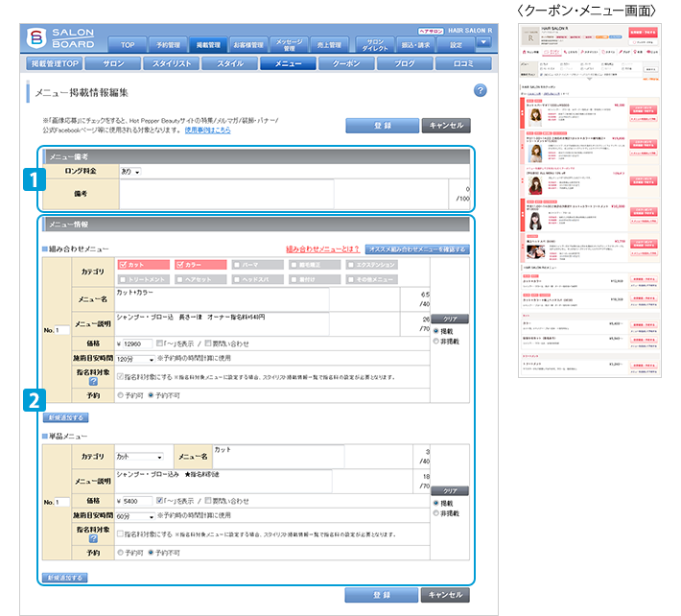Uncheck the カット category checkbox
Image resolution: width=681 pixels, height=616 pixels.
coord(123,264)
